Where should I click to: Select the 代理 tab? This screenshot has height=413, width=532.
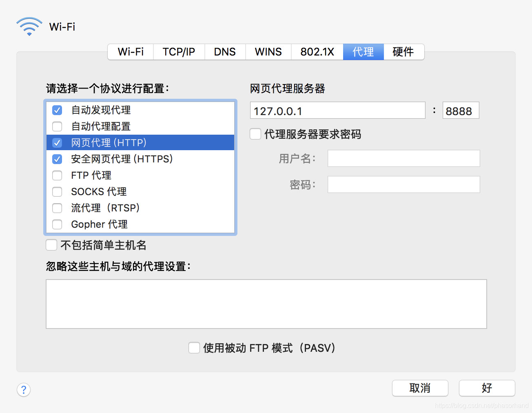pos(363,52)
